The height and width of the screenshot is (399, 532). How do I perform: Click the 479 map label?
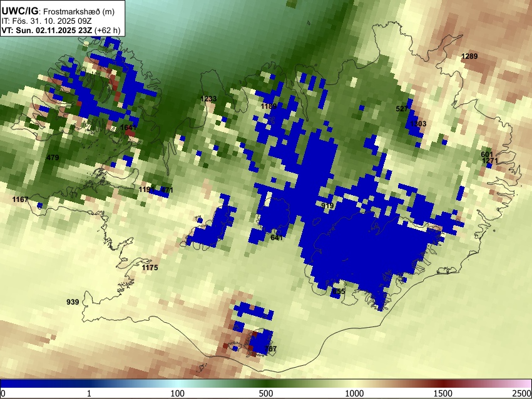tap(53, 158)
